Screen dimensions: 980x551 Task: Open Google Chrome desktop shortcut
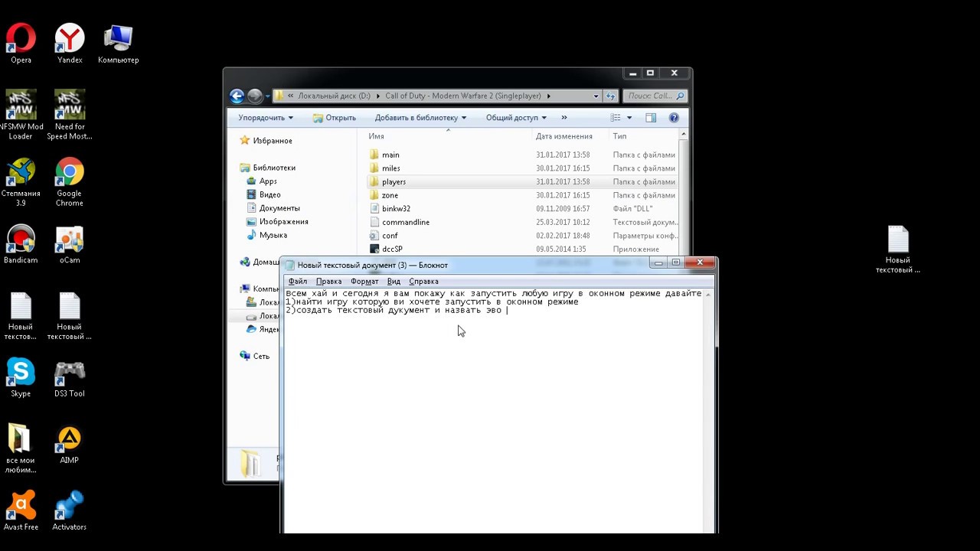point(70,182)
